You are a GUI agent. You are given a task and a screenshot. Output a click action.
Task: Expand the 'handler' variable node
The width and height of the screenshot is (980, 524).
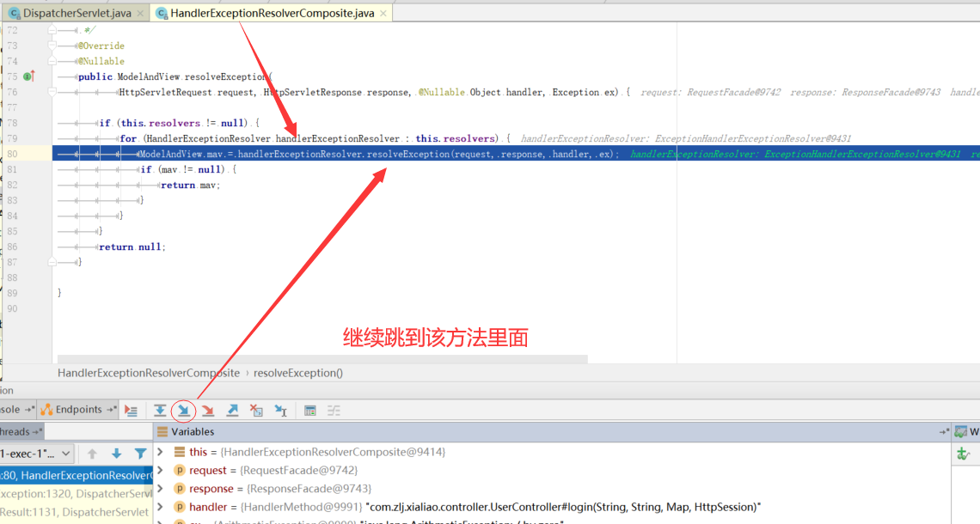tap(161, 507)
